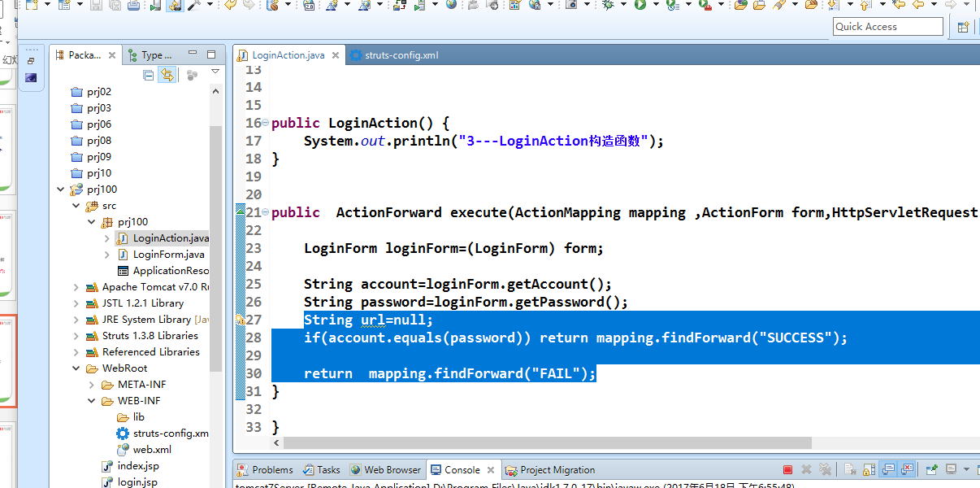980x488 pixels.
Task: Select Referenced Libraries entry
Action: (143, 352)
